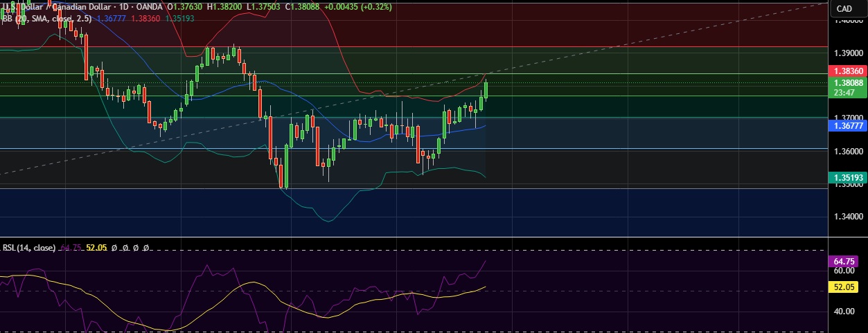Select the RSI (14, close) indicator legend
This screenshot has width=868, height=333.
point(29,247)
